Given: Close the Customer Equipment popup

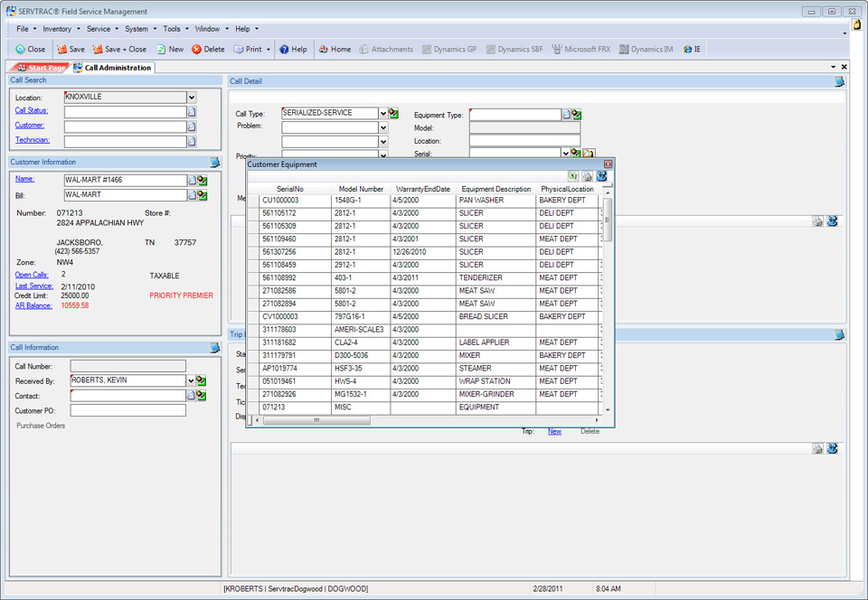Looking at the screenshot, I should [x=608, y=164].
